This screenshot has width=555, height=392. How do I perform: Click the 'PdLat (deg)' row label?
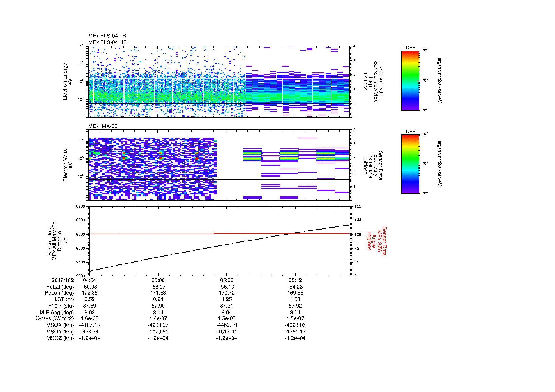coord(60,287)
